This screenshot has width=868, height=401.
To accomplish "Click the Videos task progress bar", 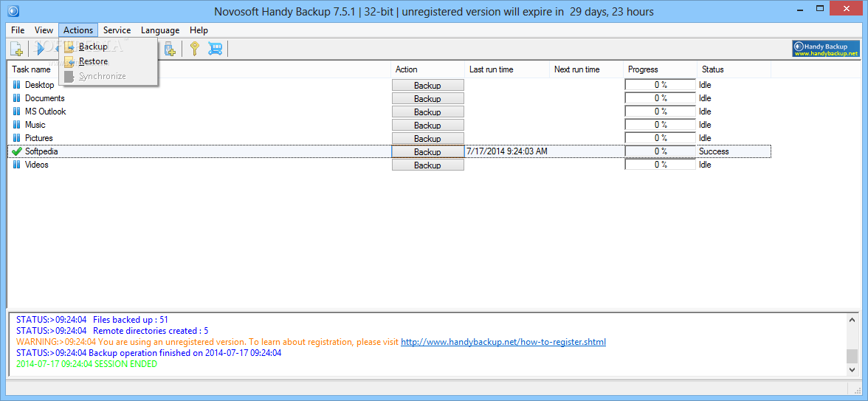I will click(661, 165).
